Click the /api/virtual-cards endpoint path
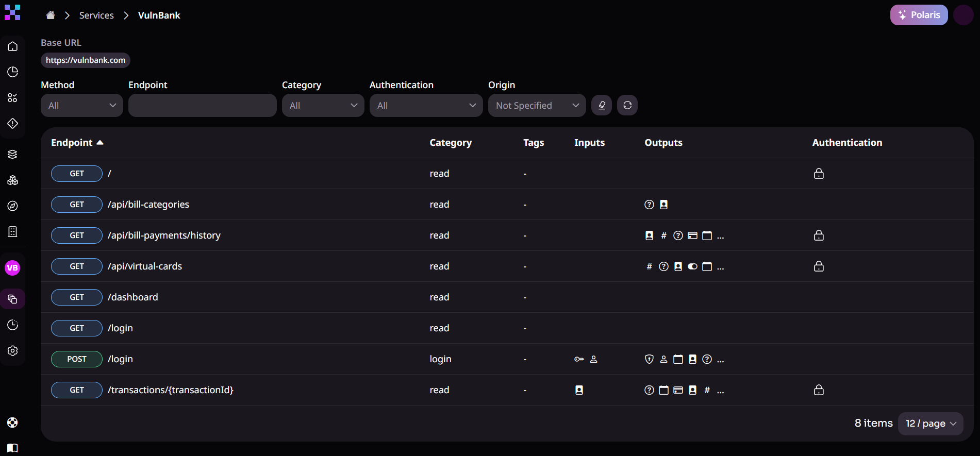The width and height of the screenshot is (980, 456). (x=145, y=266)
